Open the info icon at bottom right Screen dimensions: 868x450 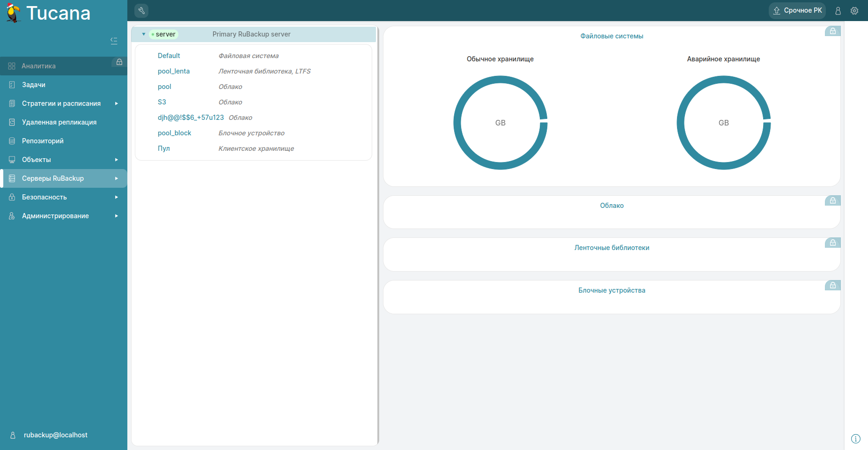(x=856, y=439)
